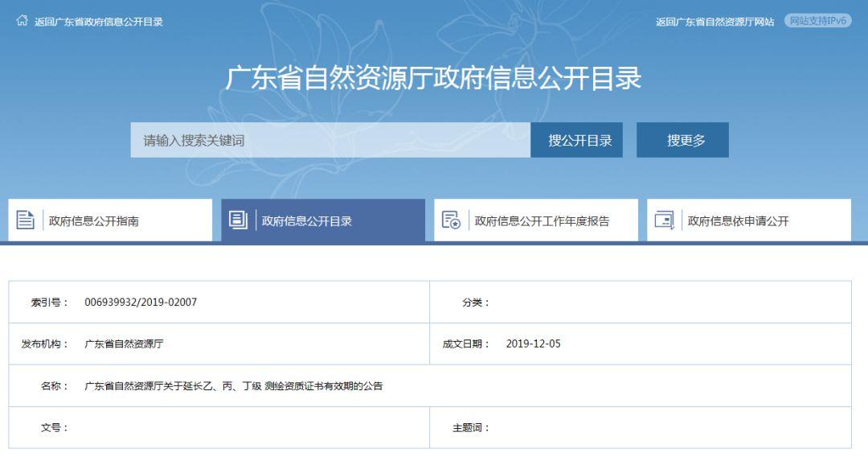The height and width of the screenshot is (457, 868).
Task: Click the 网站支持IPv6 badge
Action: [x=817, y=21]
